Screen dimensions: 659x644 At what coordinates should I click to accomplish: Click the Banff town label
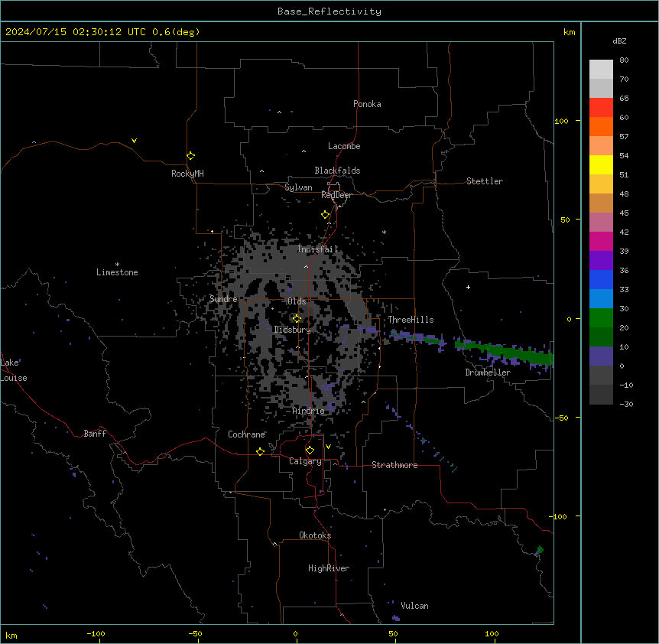(95, 434)
